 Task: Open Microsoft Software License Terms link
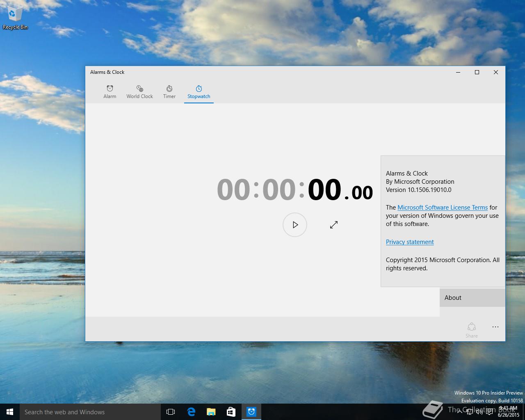pos(443,208)
